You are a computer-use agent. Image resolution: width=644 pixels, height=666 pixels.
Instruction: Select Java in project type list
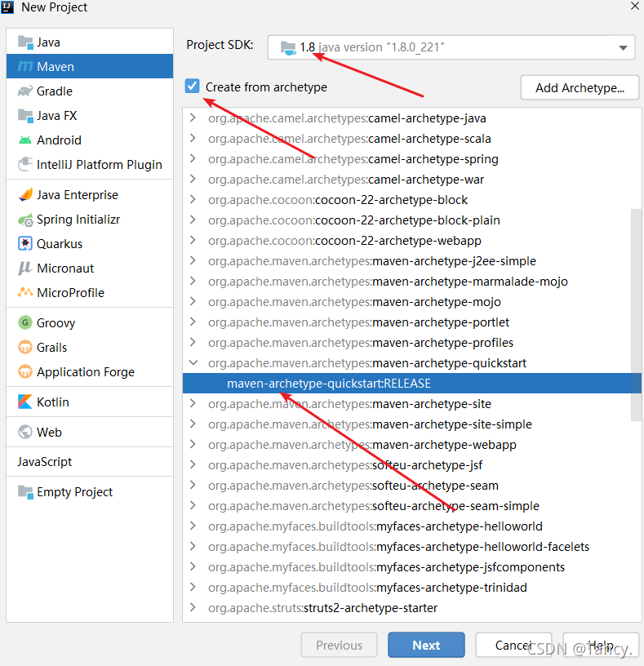coord(90,42)
